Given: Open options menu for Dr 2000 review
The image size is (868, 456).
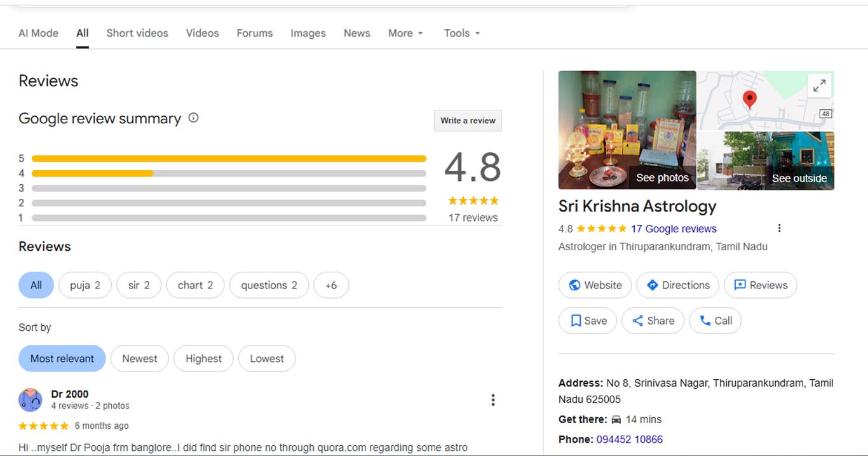Looking at the screenshot, I should (x=493, y=400).
